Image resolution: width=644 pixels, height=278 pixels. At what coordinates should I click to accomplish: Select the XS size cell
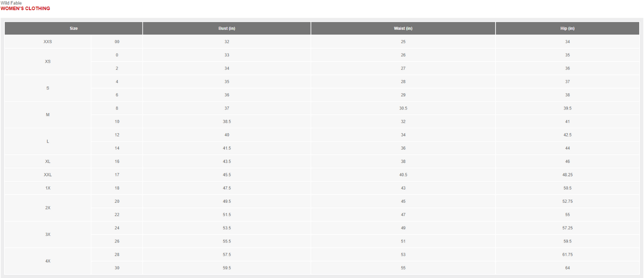48,61
